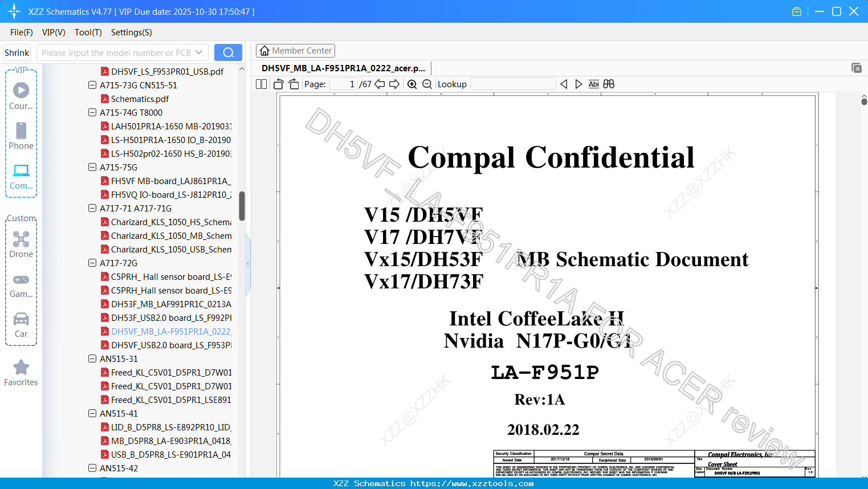The image size is (868, 489).
Task: Click the Shrink button
Action: point(17,52)
